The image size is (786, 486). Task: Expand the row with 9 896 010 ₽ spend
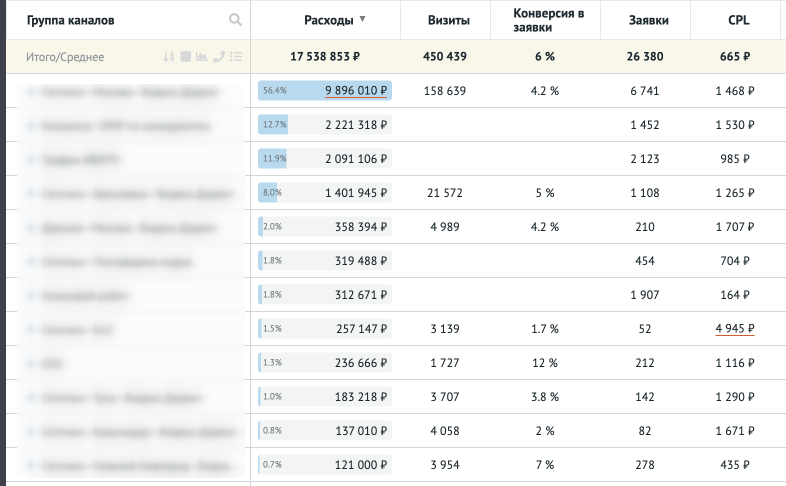(31, 91)
